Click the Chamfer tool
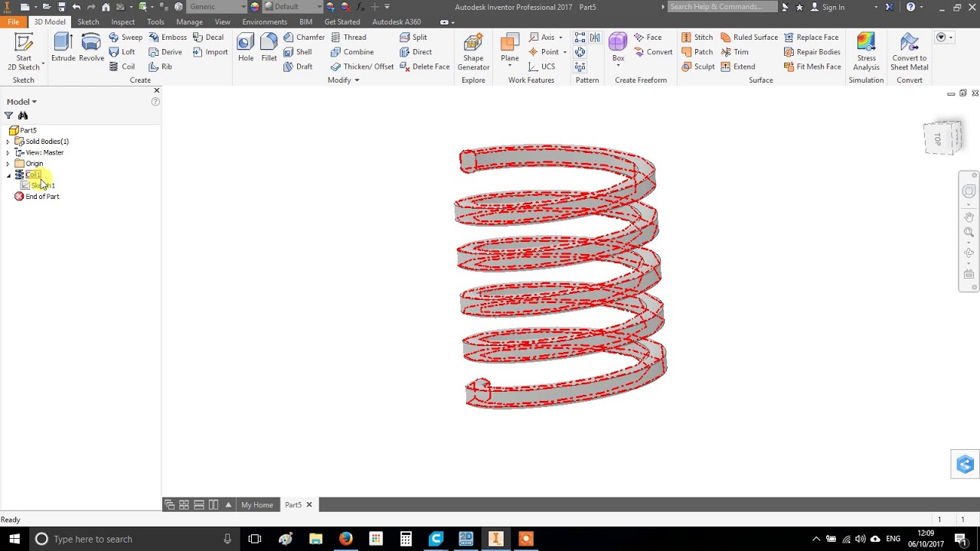 (304, 37)
